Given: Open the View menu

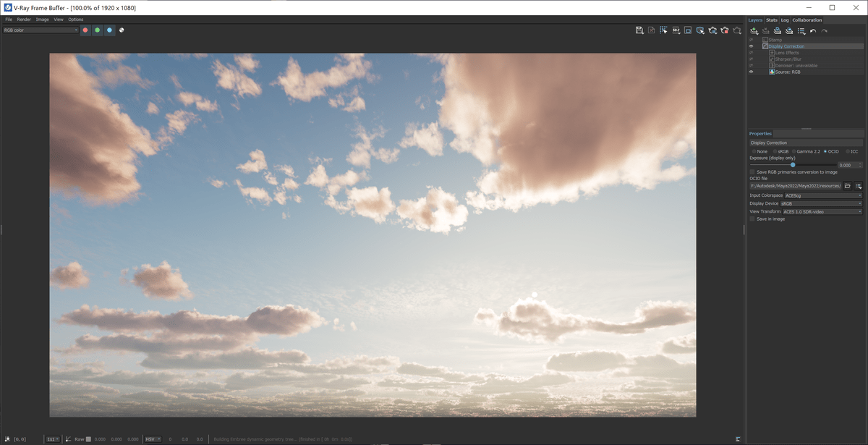Looking at the screenshot, I should tap(59, 20).
